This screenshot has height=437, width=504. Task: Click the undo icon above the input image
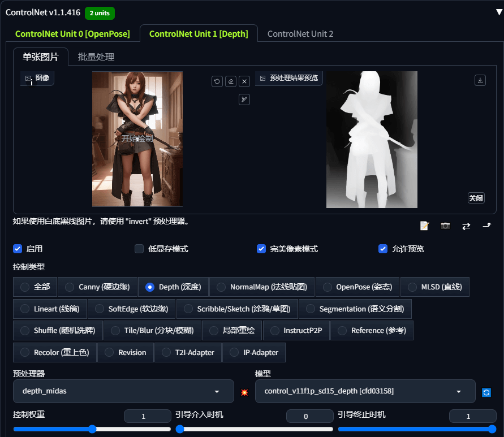pyautogui.click(x=217, y=81)
